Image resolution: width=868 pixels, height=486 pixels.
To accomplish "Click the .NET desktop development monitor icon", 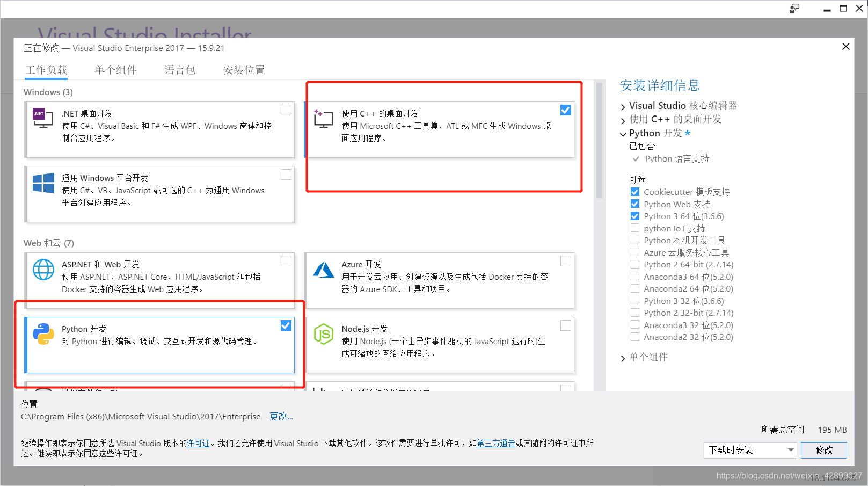I will pos(43,118).
